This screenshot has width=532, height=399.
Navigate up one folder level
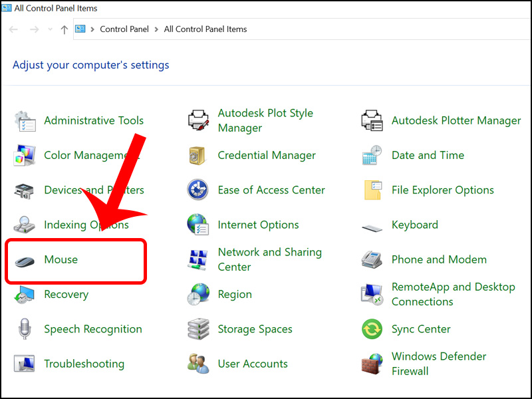[64, 29]
